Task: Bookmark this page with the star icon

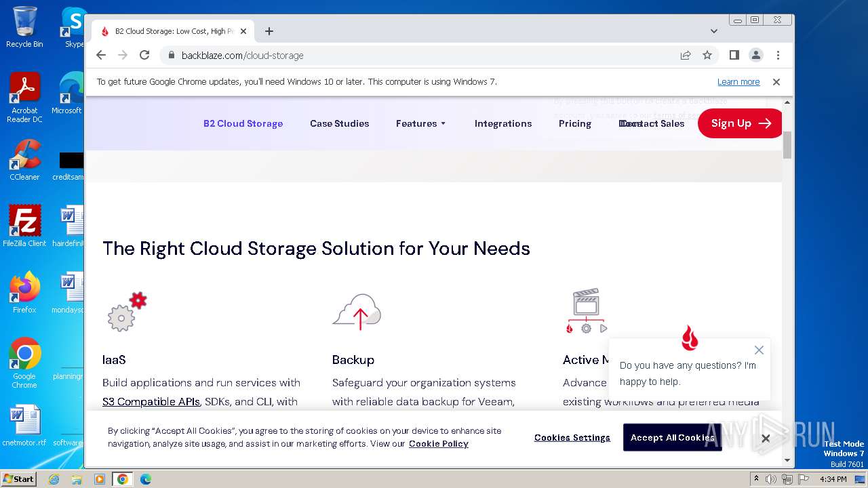Action: click(707, 55)
